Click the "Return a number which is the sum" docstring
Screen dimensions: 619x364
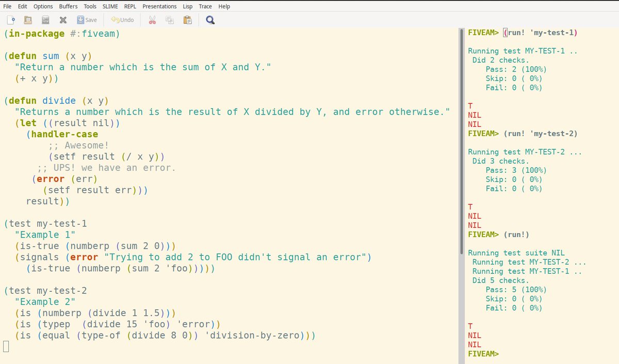tap(143, 68)
